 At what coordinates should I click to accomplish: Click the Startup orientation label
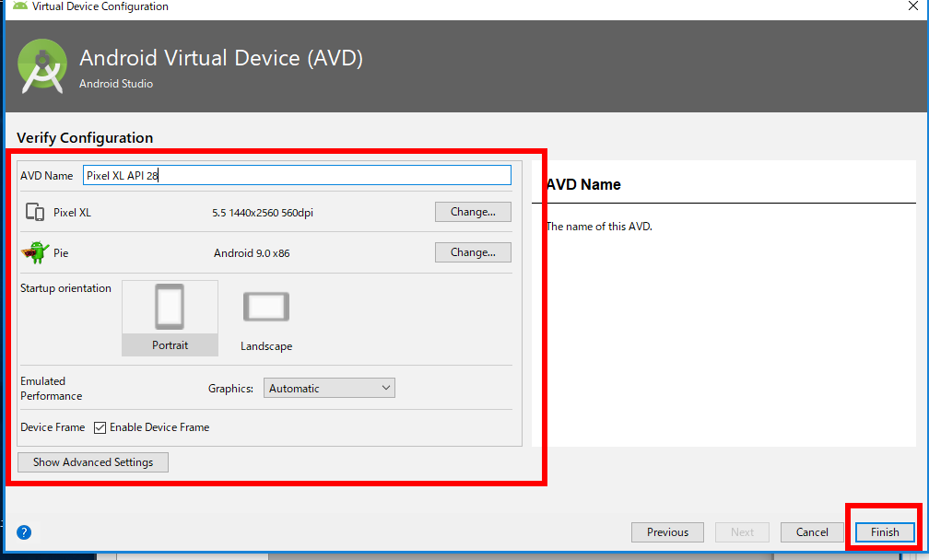[65, 288]
